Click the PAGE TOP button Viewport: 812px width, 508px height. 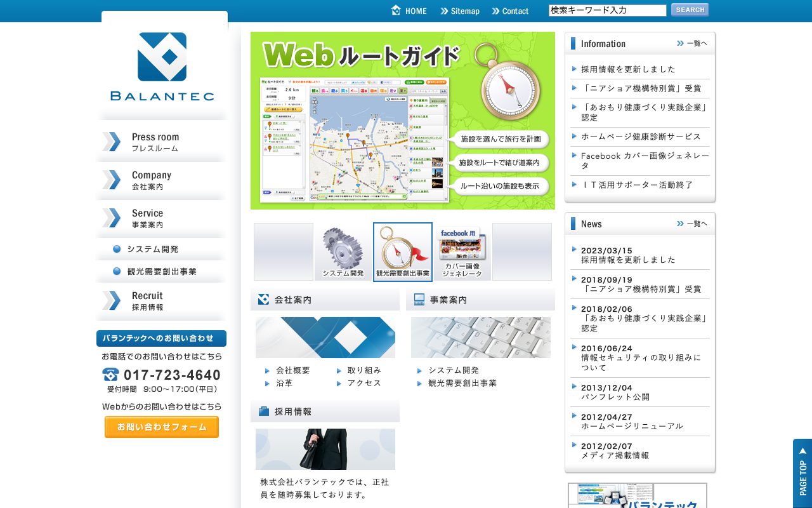pyautogui.click(x=802, y=473)
